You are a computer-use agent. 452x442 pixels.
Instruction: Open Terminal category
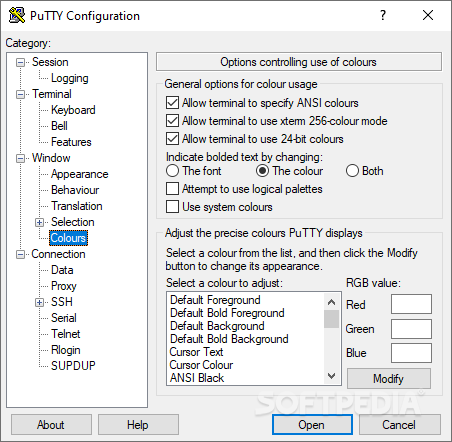click(52, 94)
